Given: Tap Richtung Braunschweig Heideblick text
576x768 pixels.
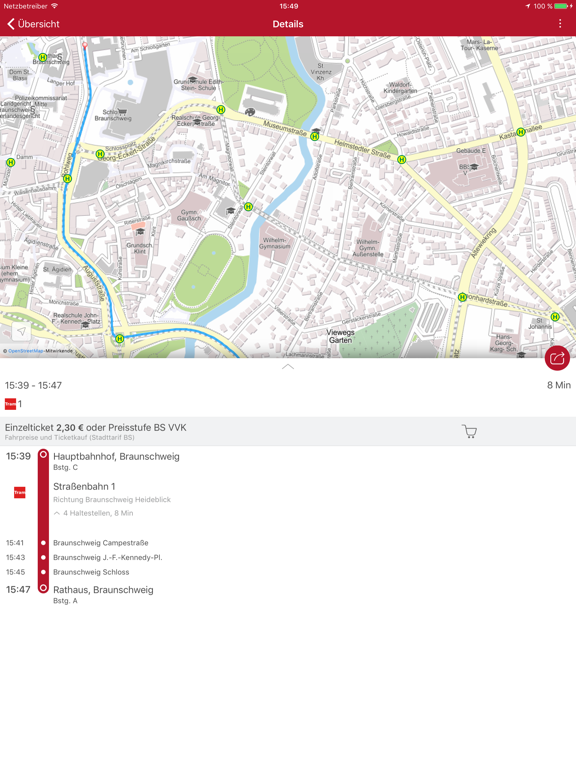Looking at the screenshot, I should pos(112,500).
